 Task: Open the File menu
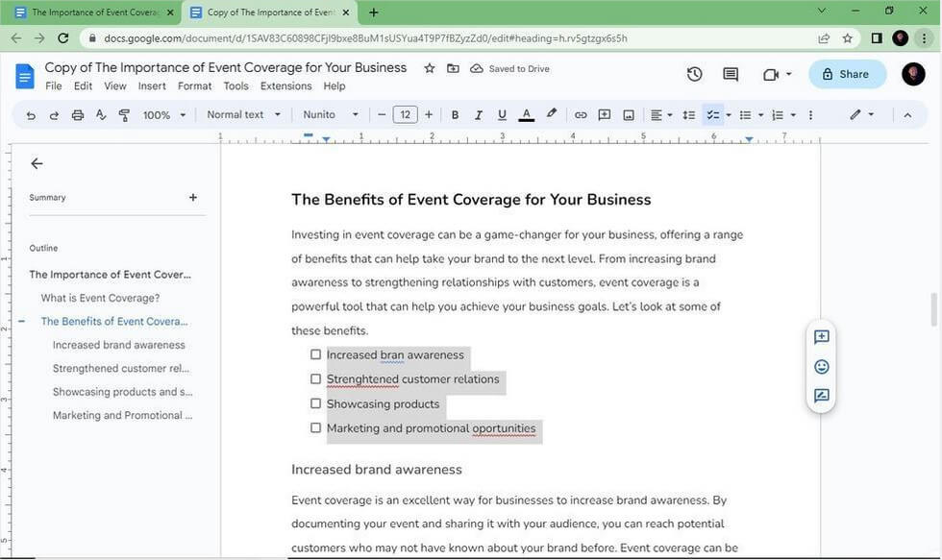[x=54, y=85]
